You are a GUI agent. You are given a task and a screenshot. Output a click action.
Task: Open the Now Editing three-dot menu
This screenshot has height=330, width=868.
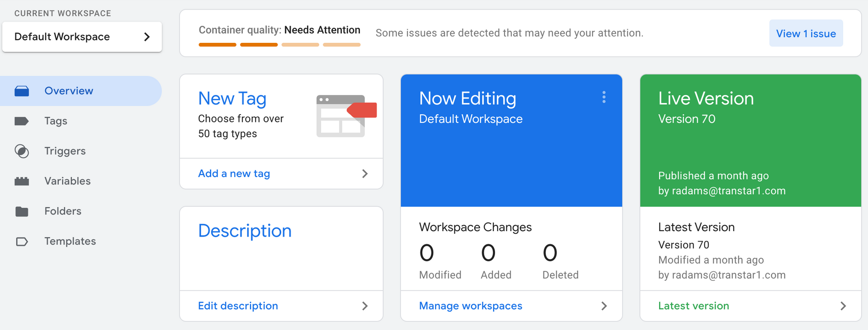point(604,98)
